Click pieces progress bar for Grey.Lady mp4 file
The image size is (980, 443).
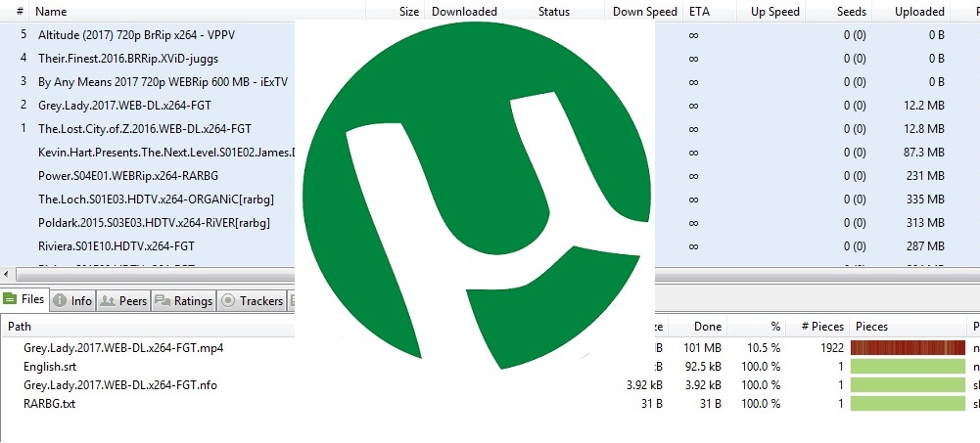click(x=908, y=347)
